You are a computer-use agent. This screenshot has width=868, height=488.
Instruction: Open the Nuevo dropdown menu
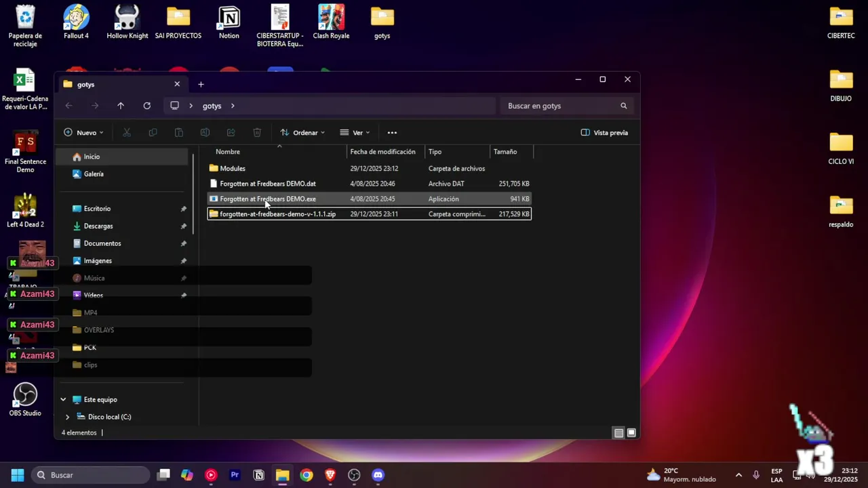[83, 133]
